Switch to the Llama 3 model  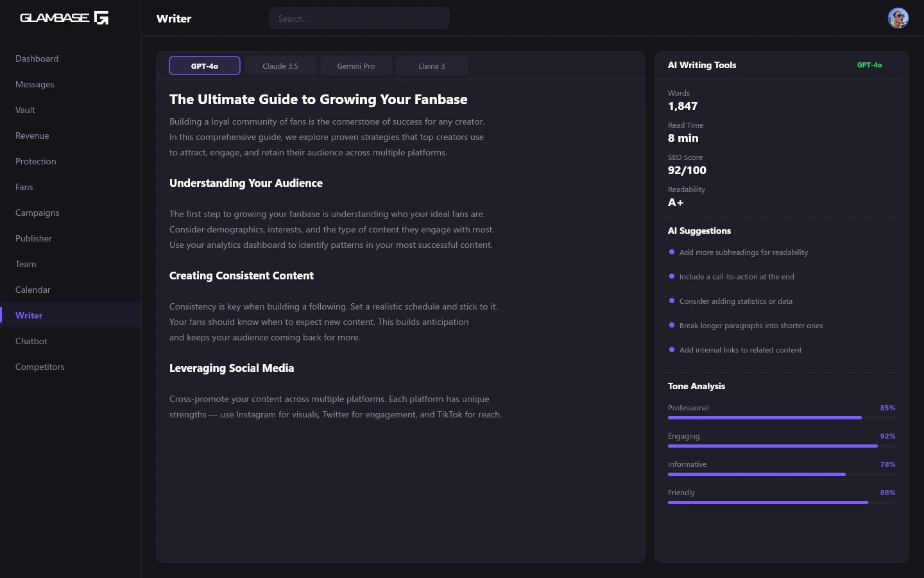pos(431,66)
